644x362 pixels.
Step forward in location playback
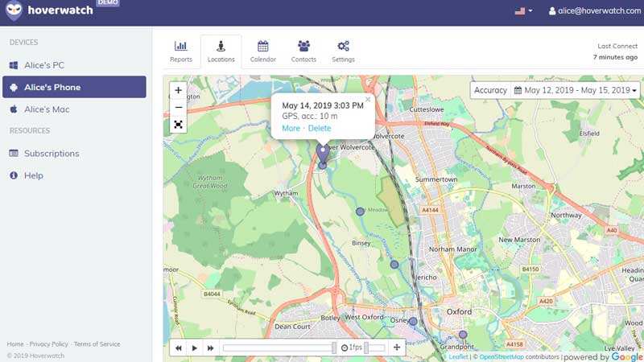tap(210, 348)
